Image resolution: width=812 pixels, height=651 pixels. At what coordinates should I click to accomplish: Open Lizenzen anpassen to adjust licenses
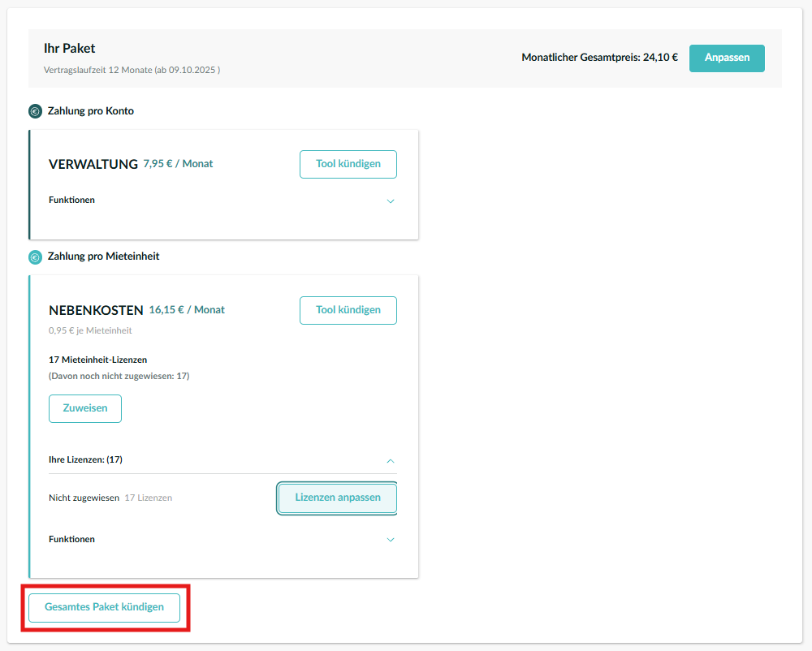337,498
